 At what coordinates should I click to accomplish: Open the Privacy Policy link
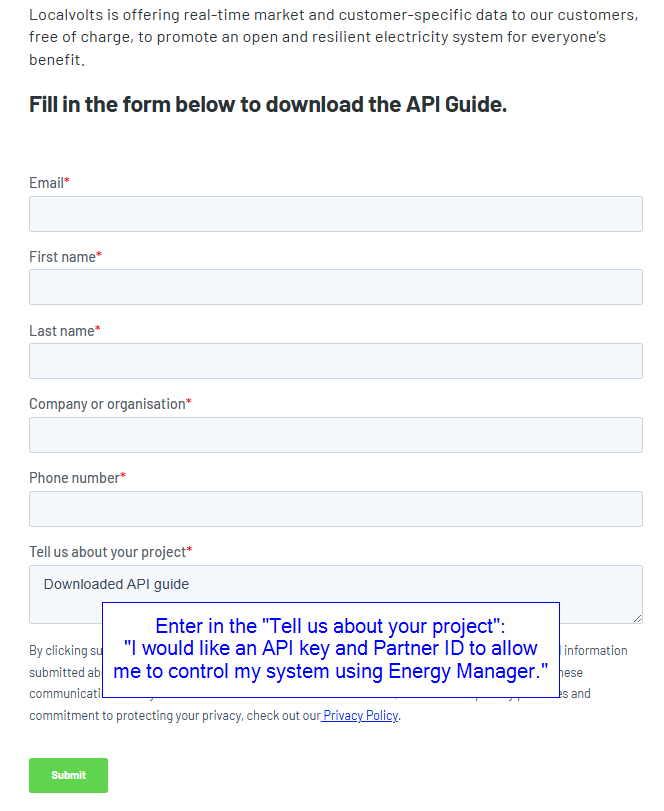pyautogui.click(x=360, y=716)
